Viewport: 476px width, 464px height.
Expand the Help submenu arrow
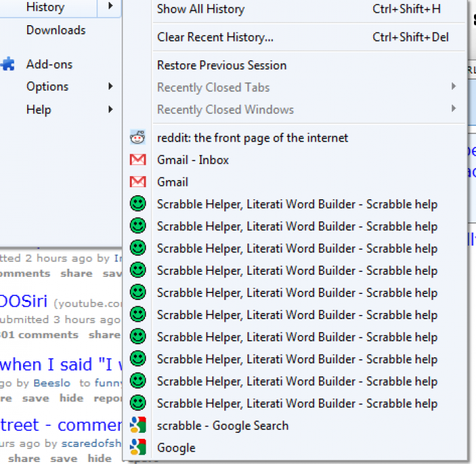110,110
